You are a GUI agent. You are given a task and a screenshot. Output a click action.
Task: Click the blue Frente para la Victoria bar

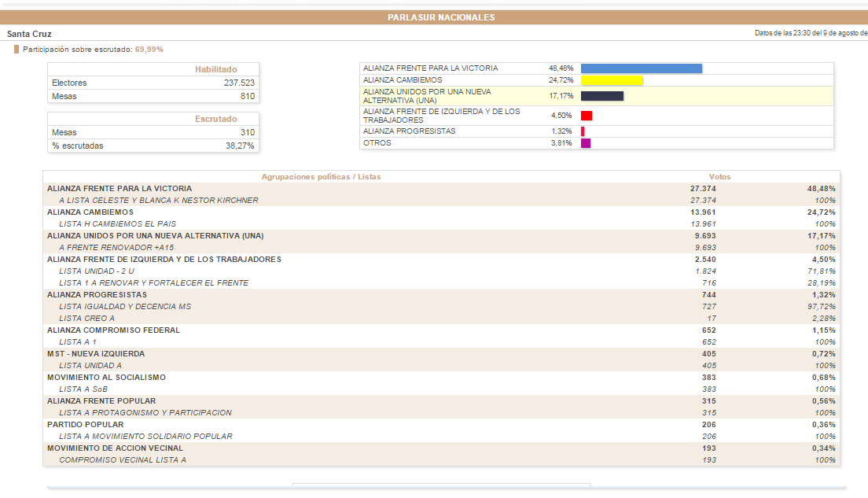click(641, 68)
